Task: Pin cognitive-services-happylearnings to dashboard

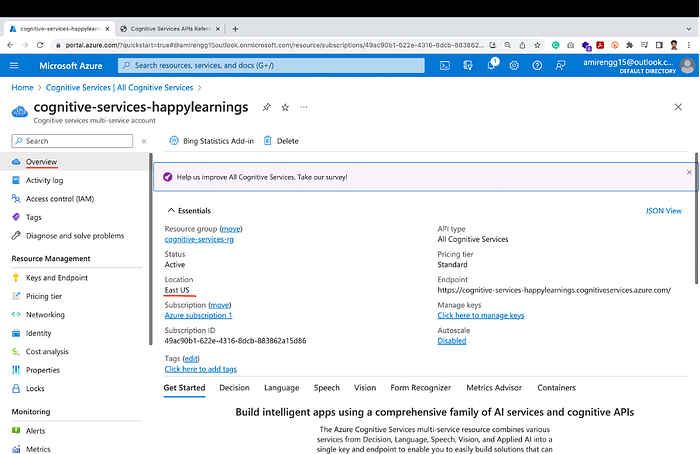Action: (267, 107)
